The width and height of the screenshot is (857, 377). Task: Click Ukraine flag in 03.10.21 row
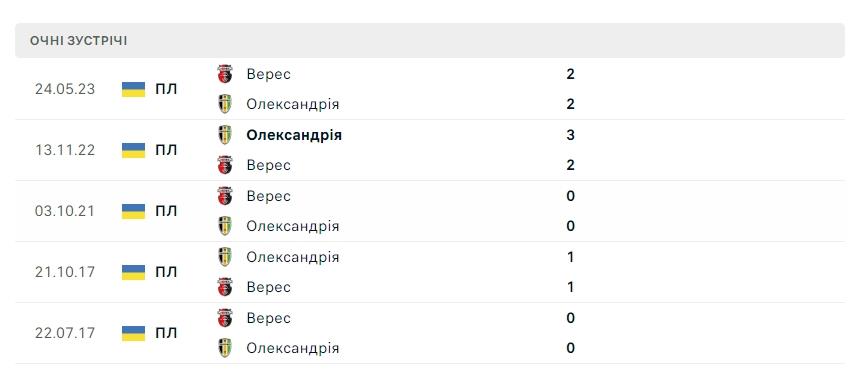click(x=133, y=211)
